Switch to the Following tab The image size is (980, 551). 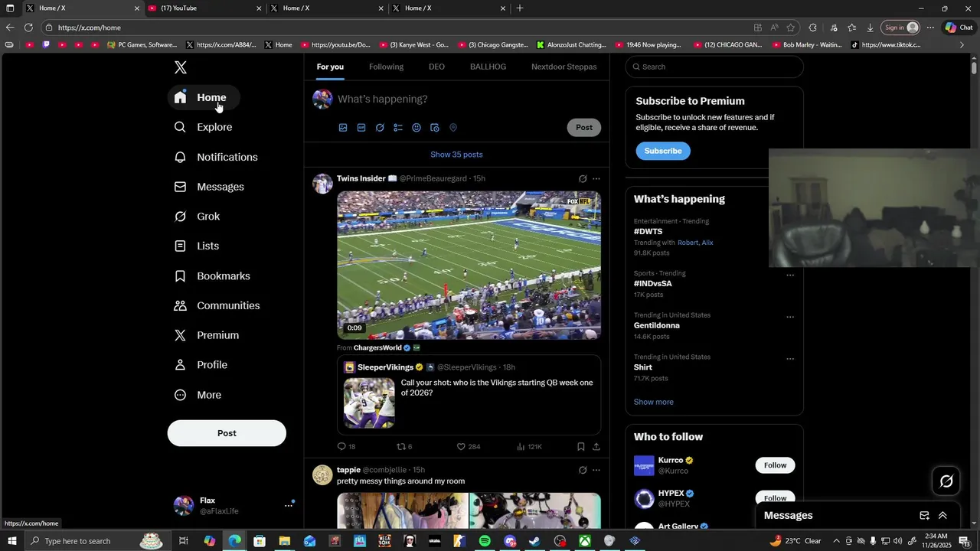(x=386, y=67)
